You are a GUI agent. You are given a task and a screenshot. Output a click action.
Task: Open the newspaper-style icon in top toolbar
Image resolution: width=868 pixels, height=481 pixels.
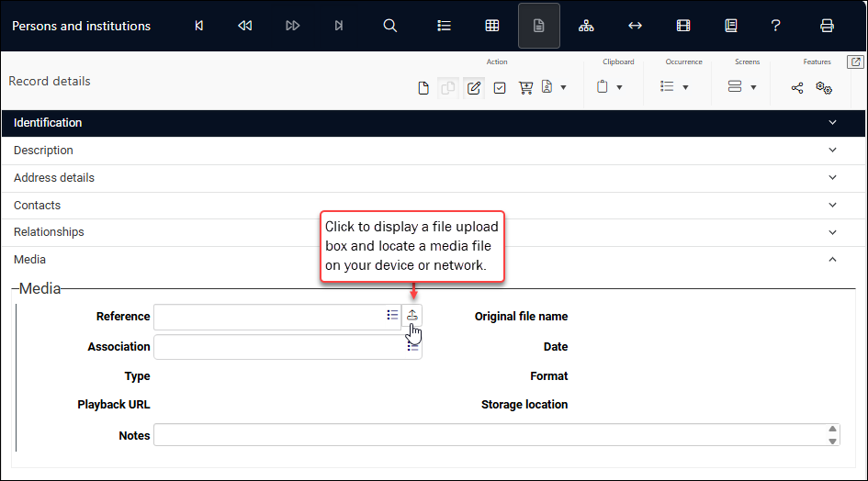(731, 26)
